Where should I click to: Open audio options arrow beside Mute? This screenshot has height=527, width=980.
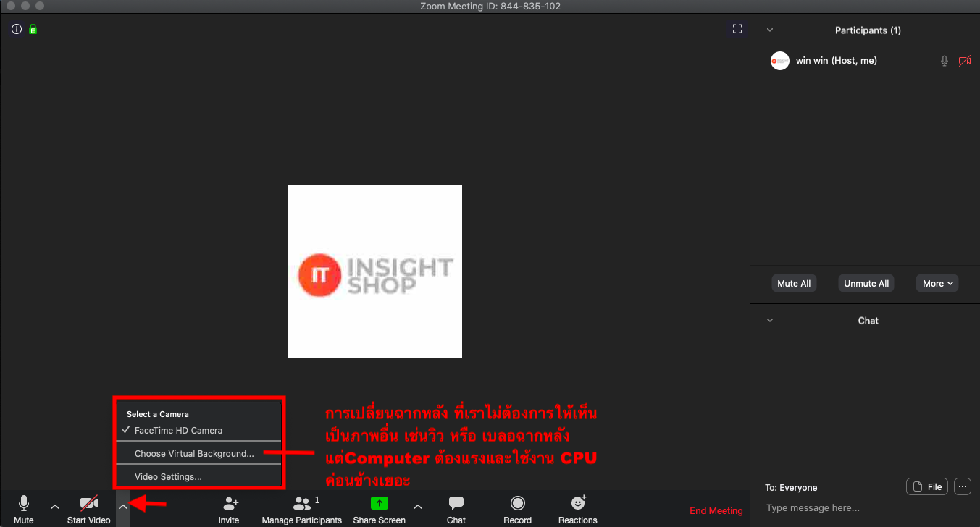tap(55, 507)
